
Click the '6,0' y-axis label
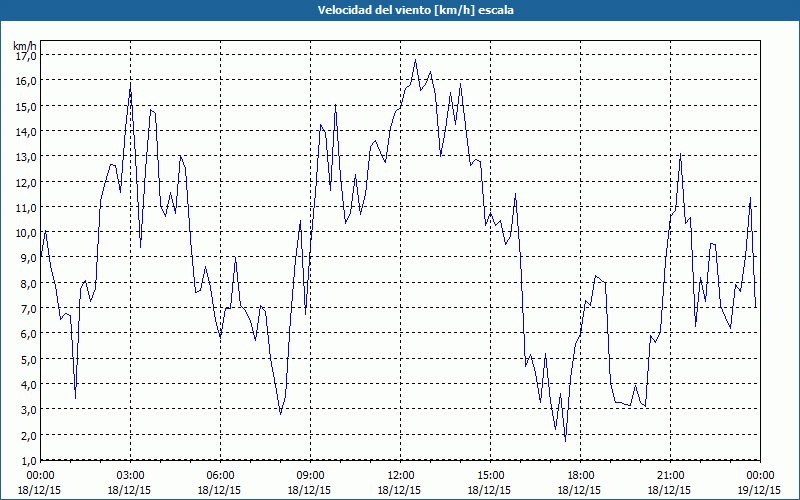pyautogui.click(x=29, y=334)
